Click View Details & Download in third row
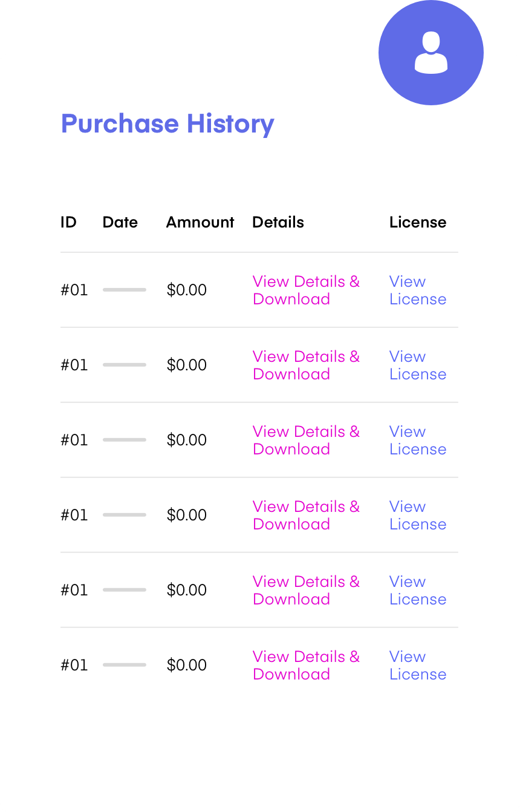Viewport: 520px width, 812px height. coord(306,440)
